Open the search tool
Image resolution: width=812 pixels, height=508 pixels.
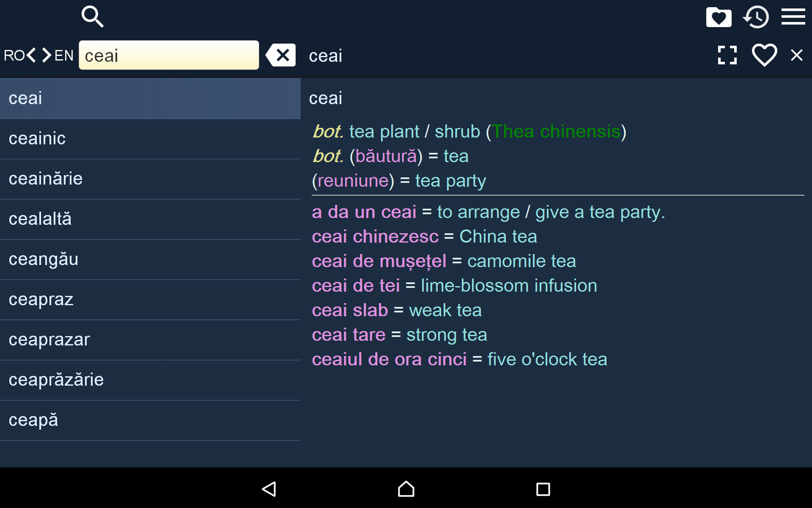pyautogui.click(x=92, y=17)
